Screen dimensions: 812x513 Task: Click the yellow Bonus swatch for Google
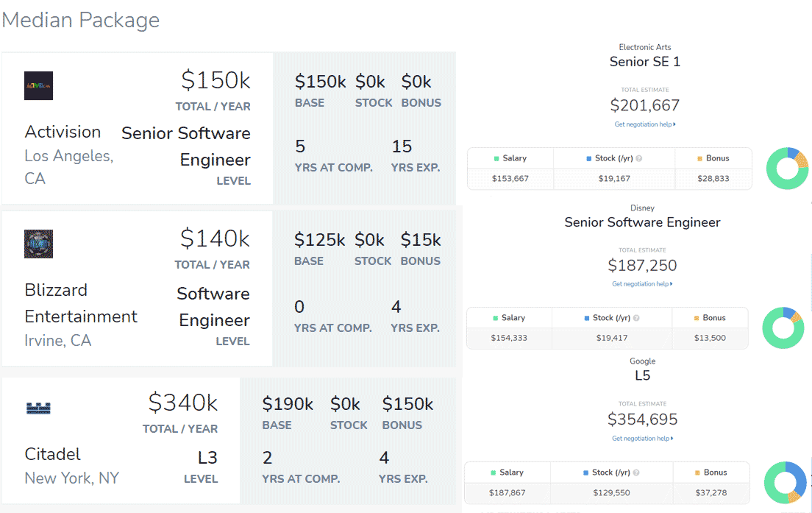pos(697,473)
